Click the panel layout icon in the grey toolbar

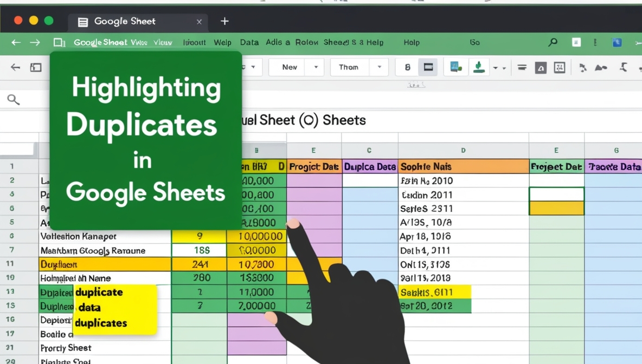click(x=36, y=67)
